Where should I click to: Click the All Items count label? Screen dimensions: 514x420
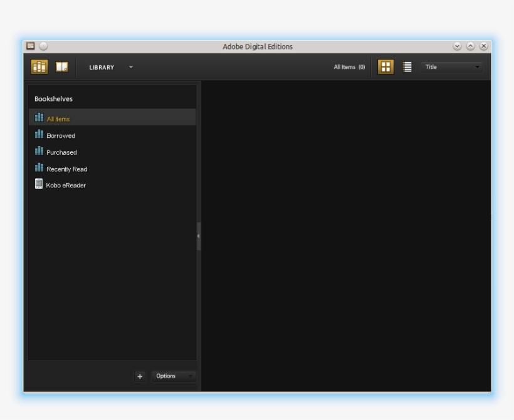pyautogui.click(x=349, y=67)
